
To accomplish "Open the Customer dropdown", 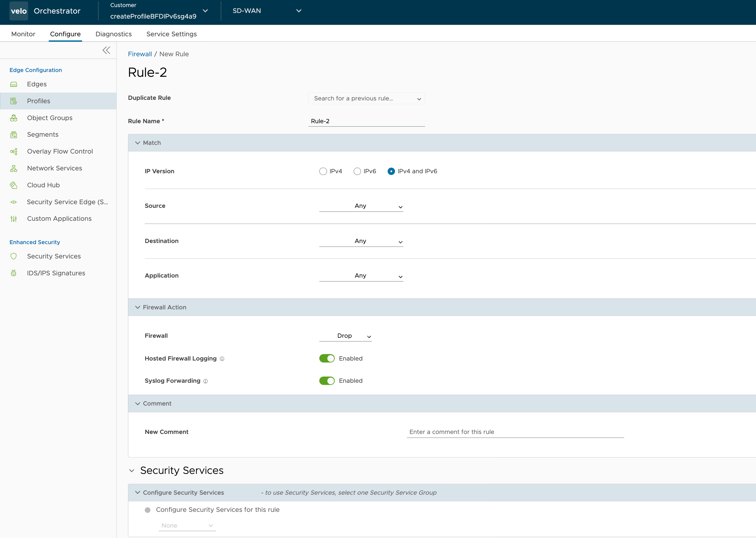I will pos(159,11).
